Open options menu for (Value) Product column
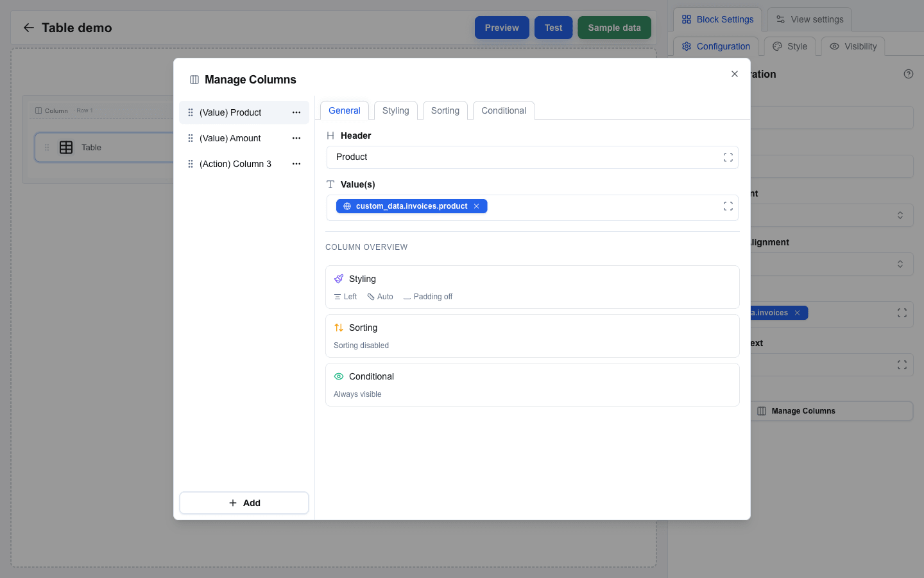924x578 pixels. (296, 112)
